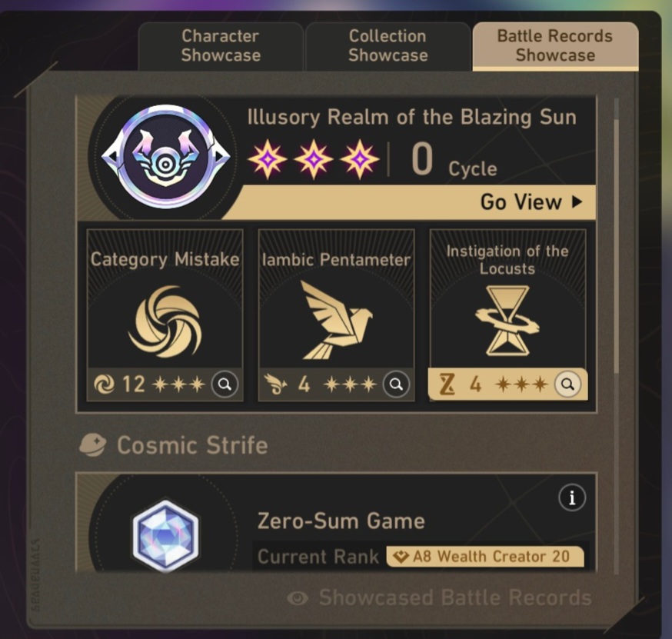This screenshot has width=672, height=639.
Task: Click the Go View arrow triangle
Action: coord(577,202)
